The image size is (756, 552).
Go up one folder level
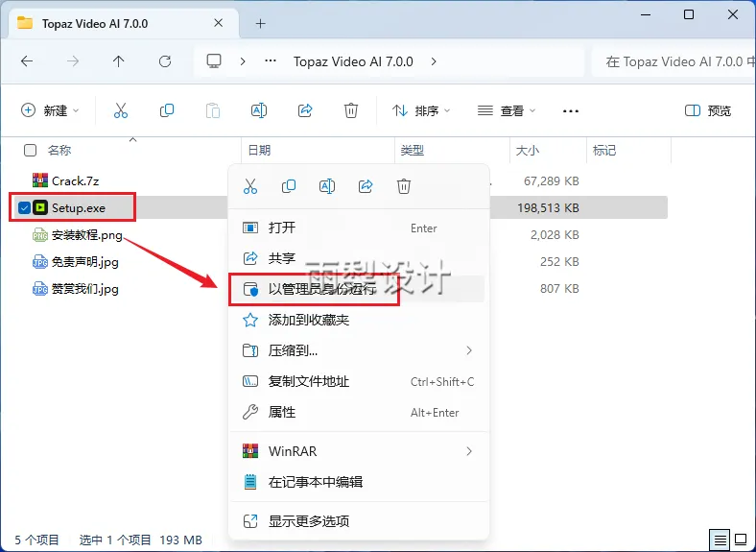click(x=119, y=61)
